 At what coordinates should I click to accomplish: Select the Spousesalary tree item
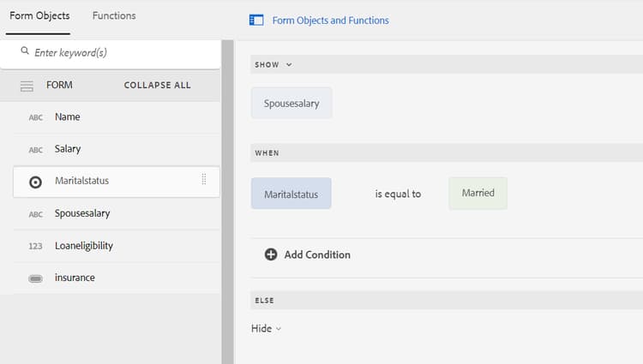[x=82, y=213]
